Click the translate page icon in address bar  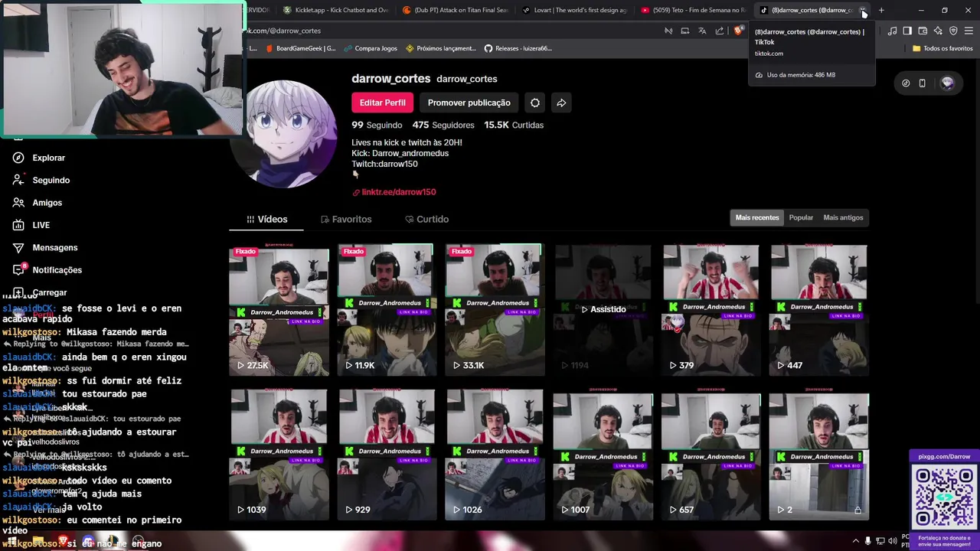702,31
